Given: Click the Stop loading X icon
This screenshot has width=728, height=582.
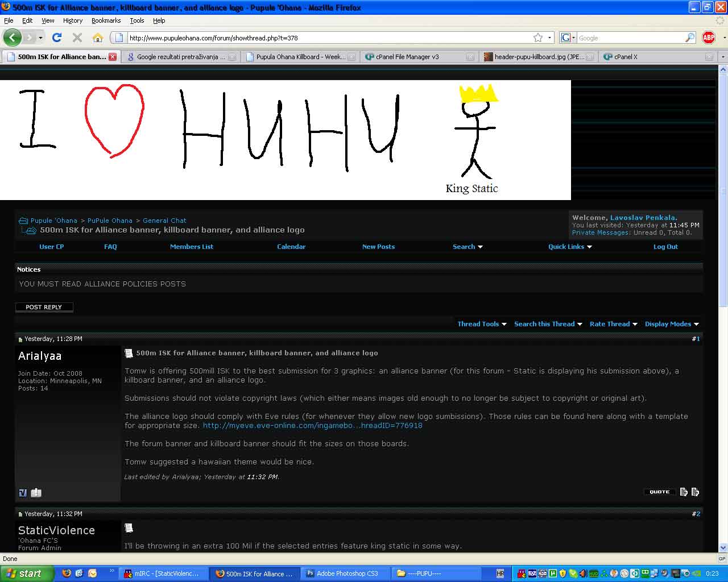Looking at the screenshot, I should tap(77, 38).
